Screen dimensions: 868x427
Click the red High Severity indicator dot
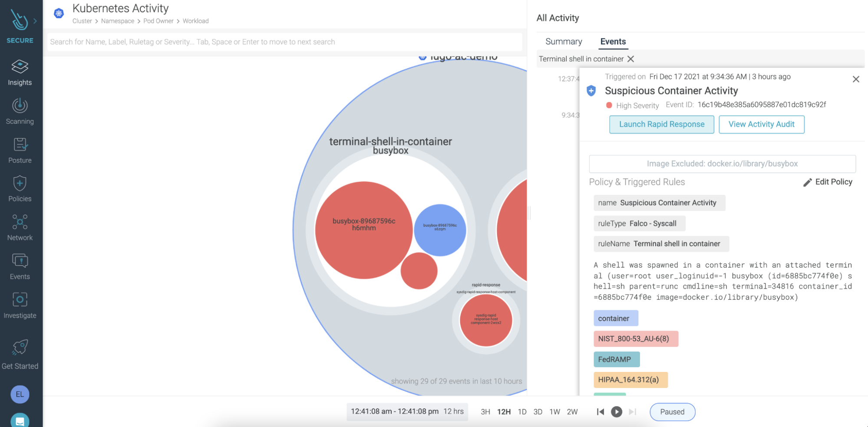point(609,105)
